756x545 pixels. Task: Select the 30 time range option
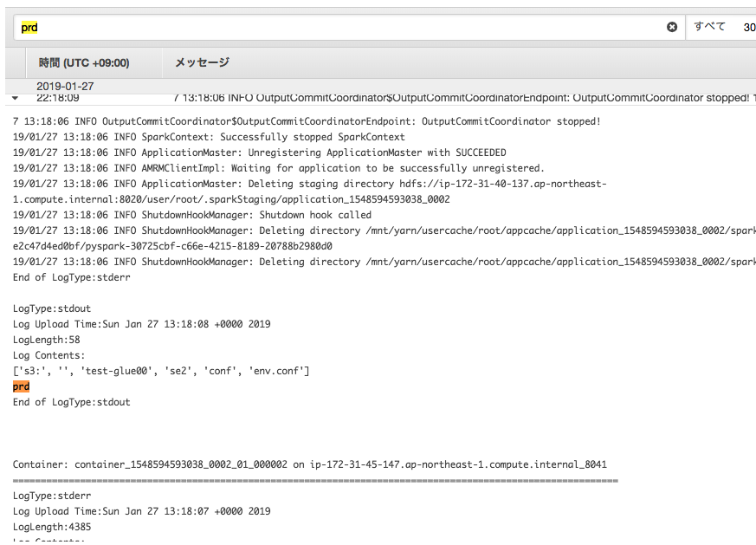pyautogui.click(x=749, y=28)
